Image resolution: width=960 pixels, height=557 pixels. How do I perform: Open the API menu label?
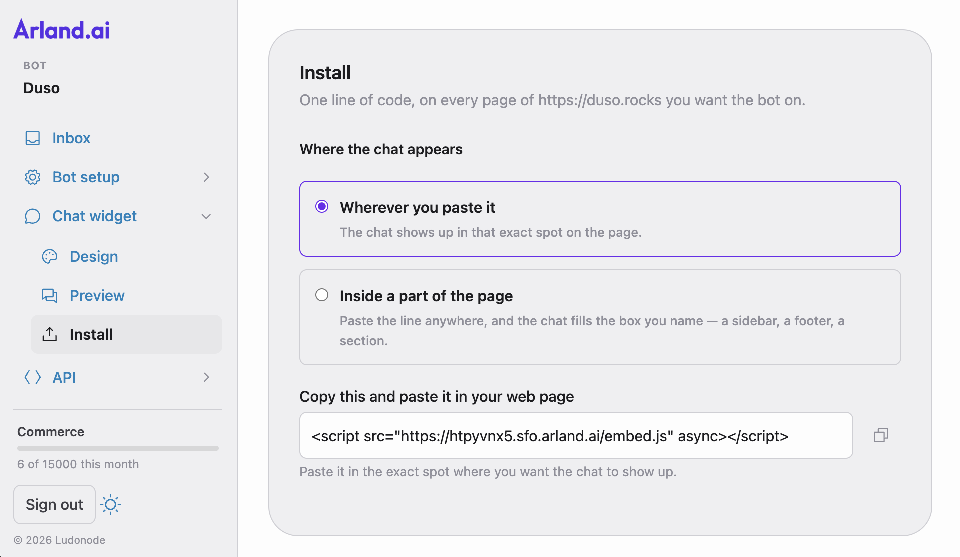64,377
